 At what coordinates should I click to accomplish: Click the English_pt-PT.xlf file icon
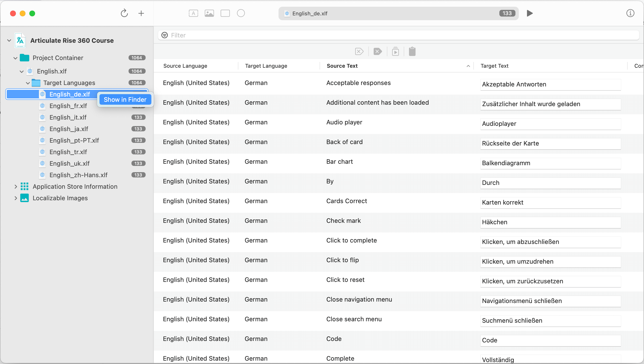pos(43,140)
